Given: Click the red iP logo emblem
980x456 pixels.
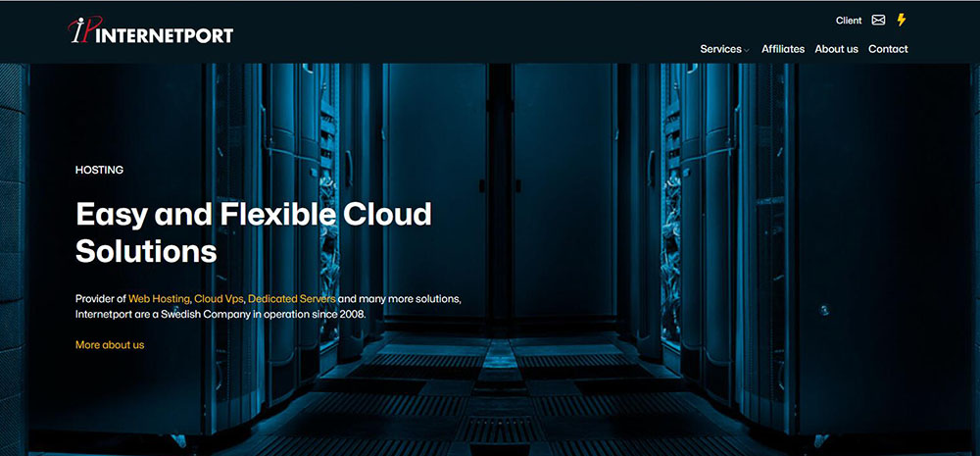Looking at the screenshot, I should [x=81, y=31].
